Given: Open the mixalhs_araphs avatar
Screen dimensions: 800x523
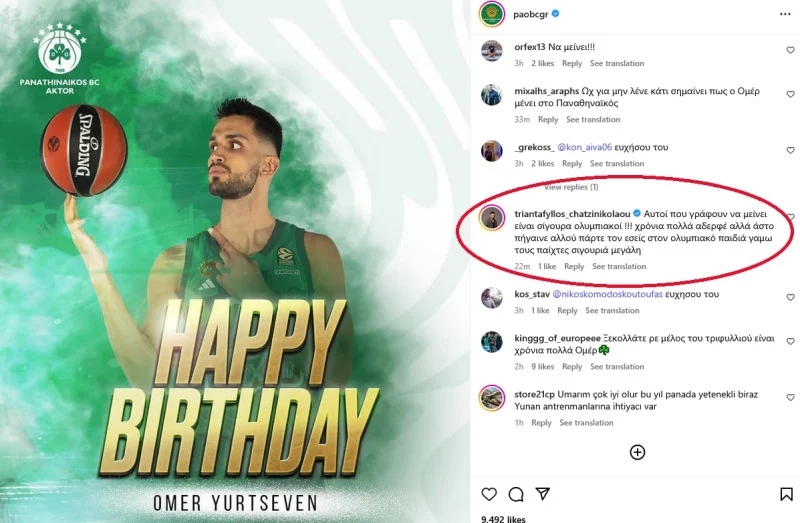Looking at the screenshot, I should pyautogui.click(x=491, y=95).
